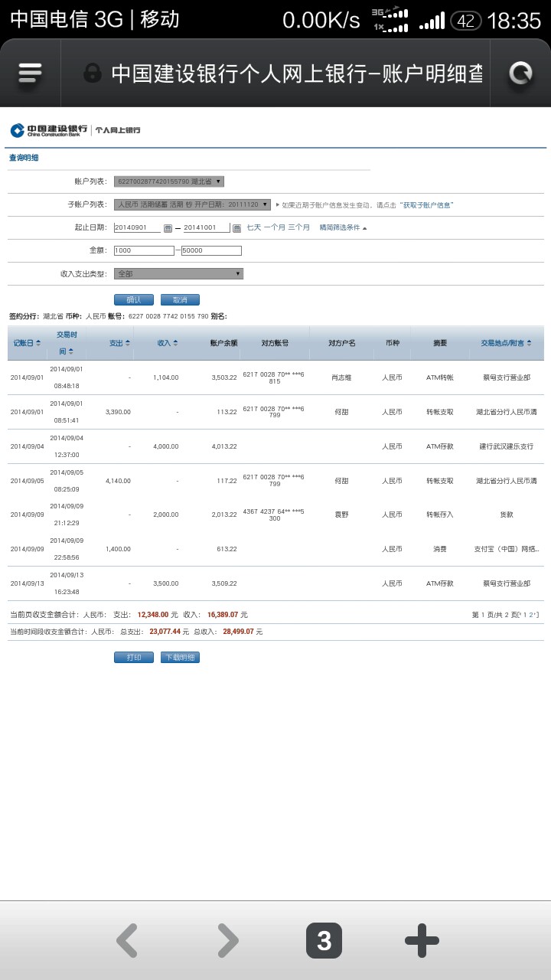The width and height of the screenshot is (551, 980).
Task: Click the 获取子账户信息 link
Action: click(x=427, y=204)
